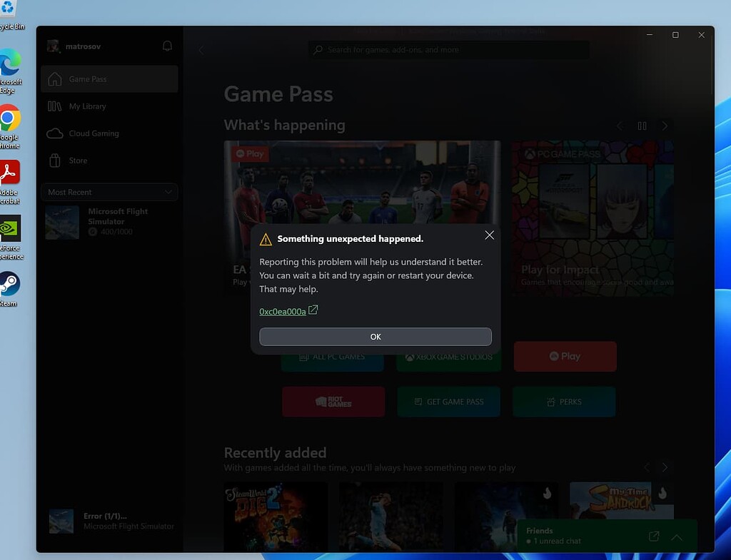Open Microsoft Edge desktop shortcut
The image size is (731, 560).
(x=10, y=71)
